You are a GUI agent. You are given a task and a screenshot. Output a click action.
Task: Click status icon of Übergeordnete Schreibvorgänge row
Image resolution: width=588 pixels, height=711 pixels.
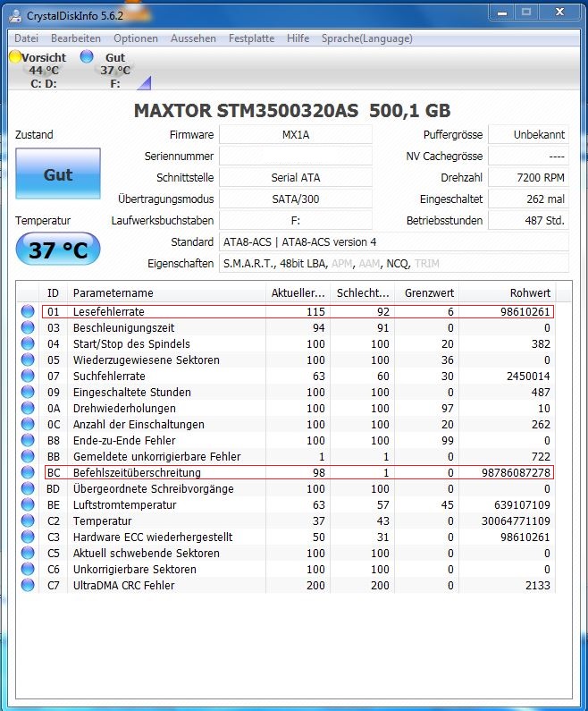click(x=28, y=488)
